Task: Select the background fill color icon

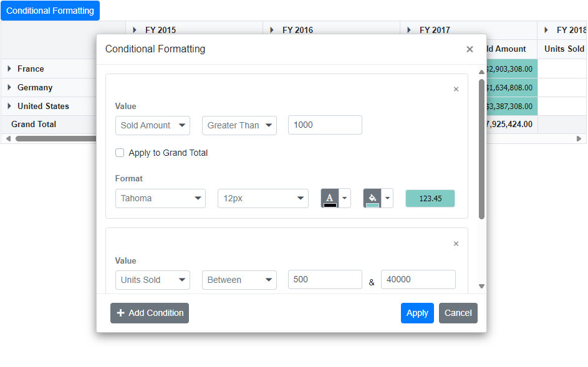Action: (373, 198)
